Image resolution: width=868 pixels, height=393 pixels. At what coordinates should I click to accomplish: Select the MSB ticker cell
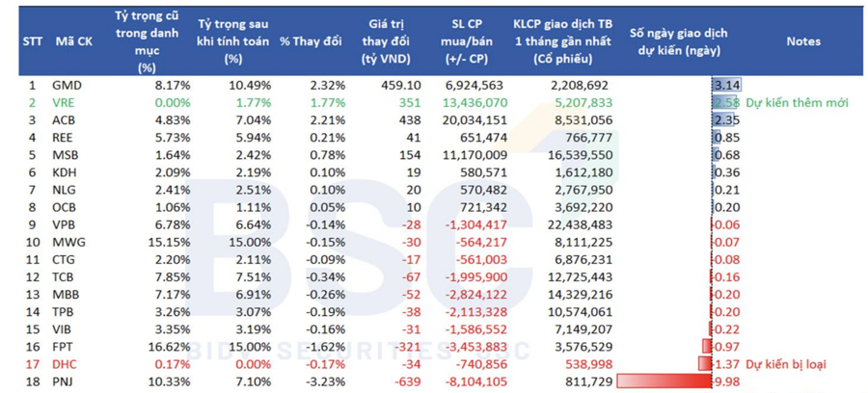tap(65, 155)
